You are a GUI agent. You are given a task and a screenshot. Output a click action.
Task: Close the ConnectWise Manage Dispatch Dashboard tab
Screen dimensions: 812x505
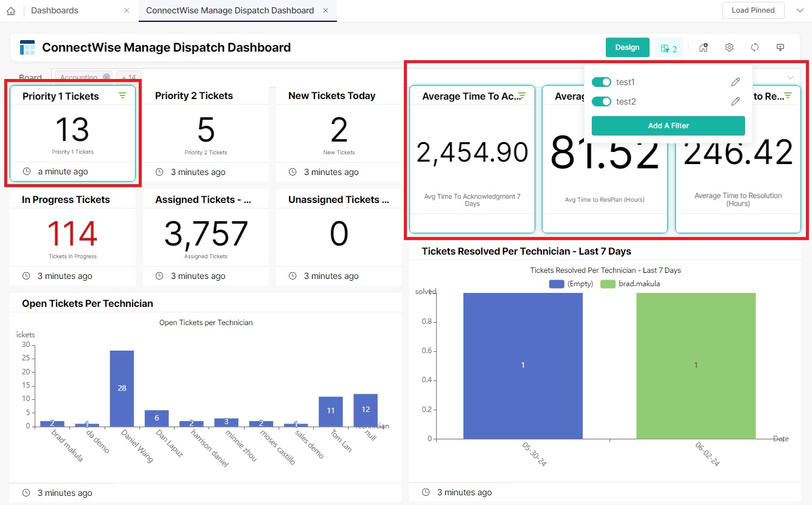pyautogui.click(x=326, y=11)
